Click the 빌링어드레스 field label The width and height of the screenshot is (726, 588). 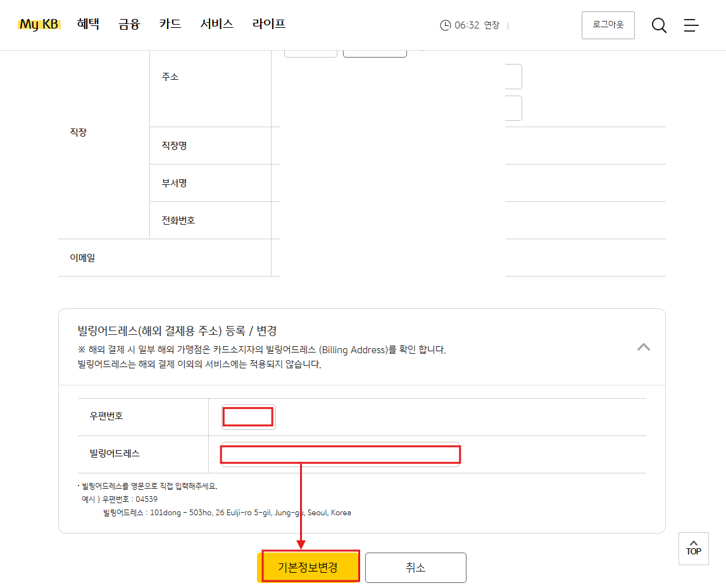(x=115, y=453)
